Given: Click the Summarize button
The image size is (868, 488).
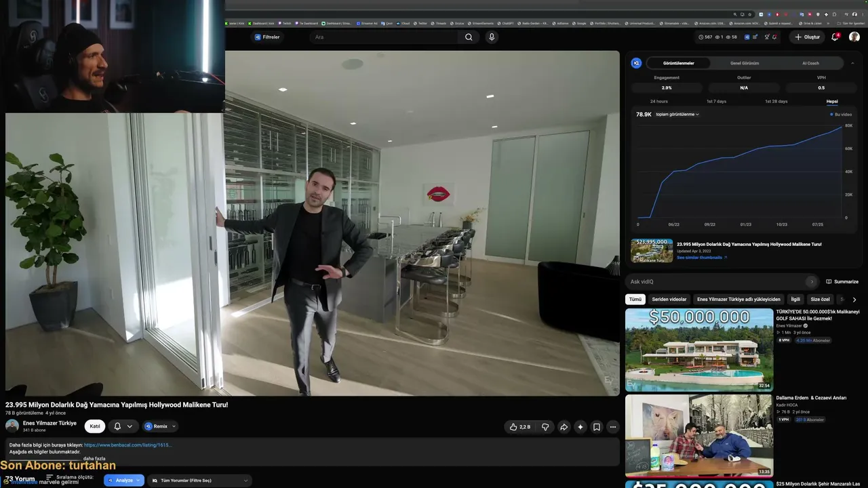Looking at the screenshot, I should [x=842, y=281].
